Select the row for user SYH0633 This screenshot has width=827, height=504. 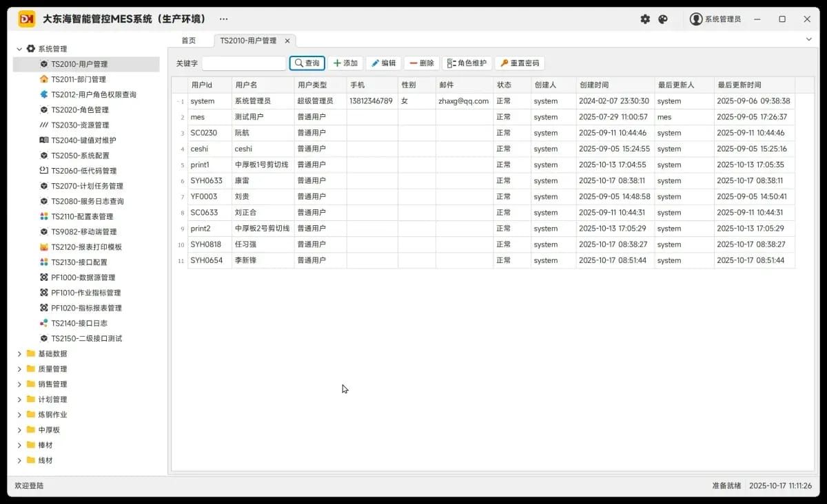click(483, 180)
